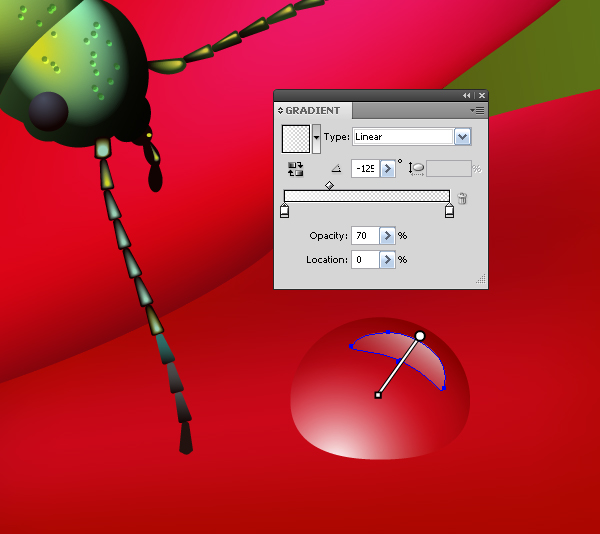
Task: Select the right gradient color stop
Action: coord(449,211)
